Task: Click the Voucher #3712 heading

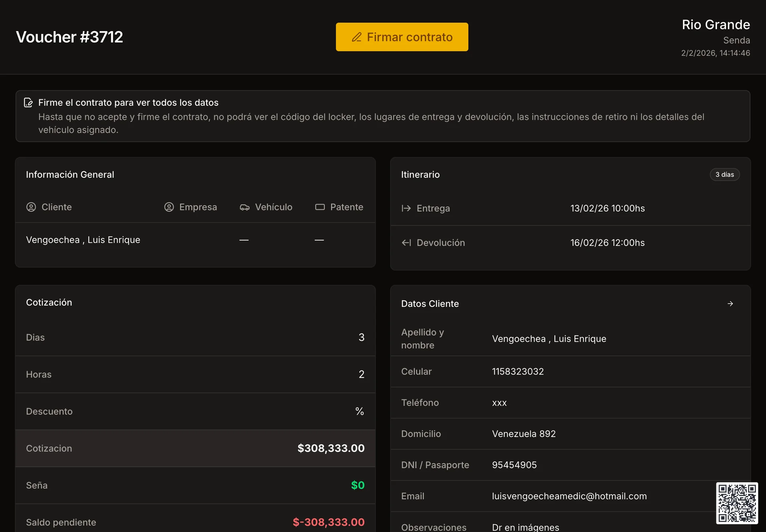Action: [69, 37]
